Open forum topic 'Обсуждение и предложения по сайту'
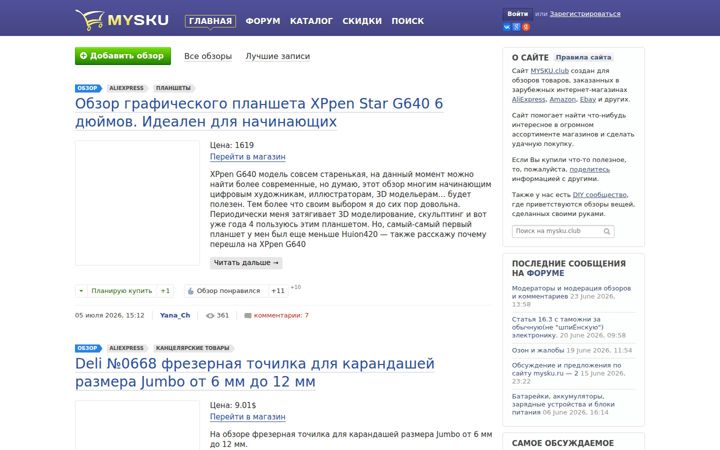 click(x=567, y=369)
